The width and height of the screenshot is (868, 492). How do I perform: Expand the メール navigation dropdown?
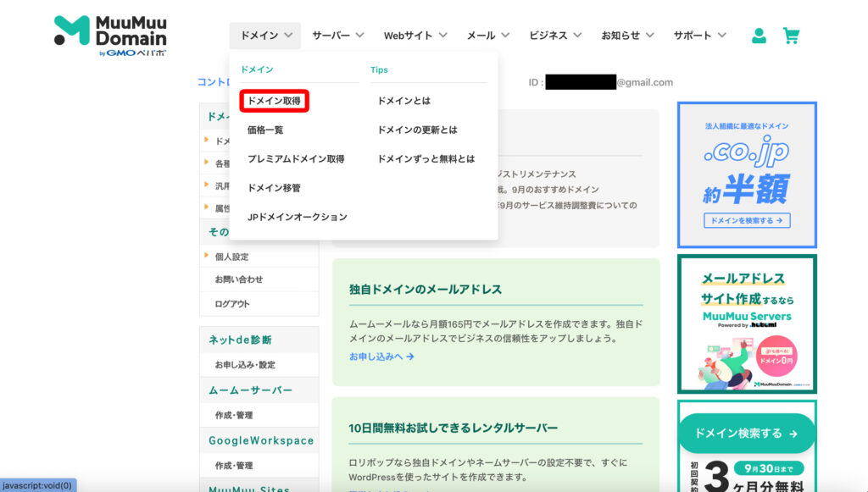pos(487,36)
